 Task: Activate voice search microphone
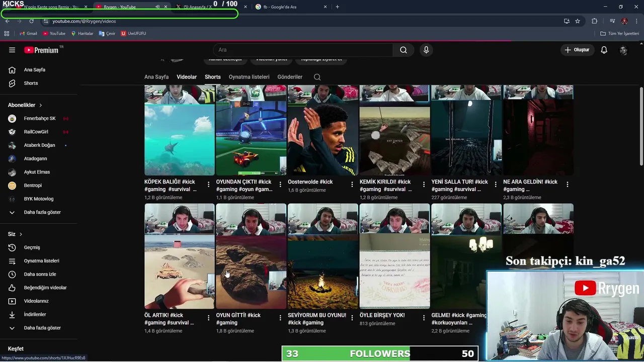426,50
